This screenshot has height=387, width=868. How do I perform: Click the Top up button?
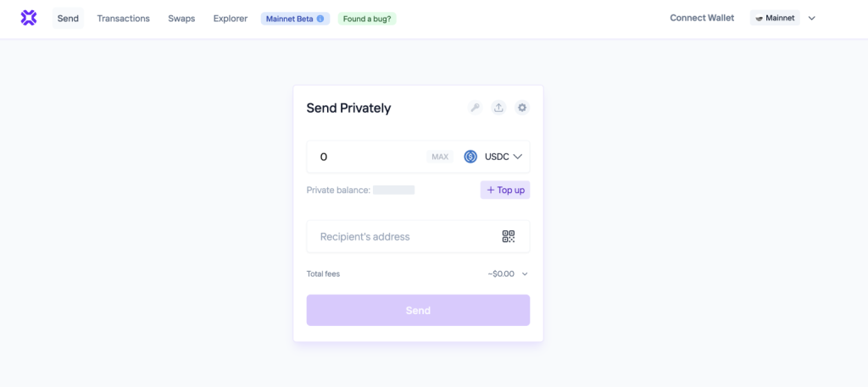pos(505,190)
